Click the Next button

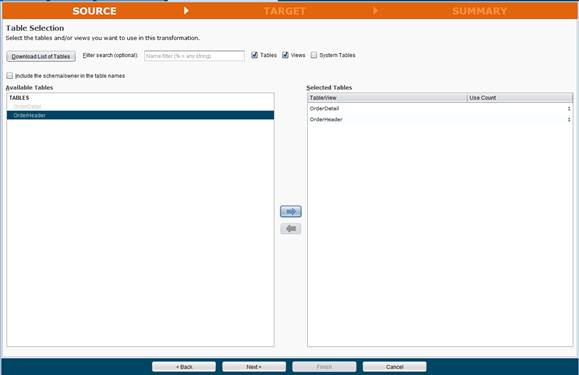tap(254, 367)
